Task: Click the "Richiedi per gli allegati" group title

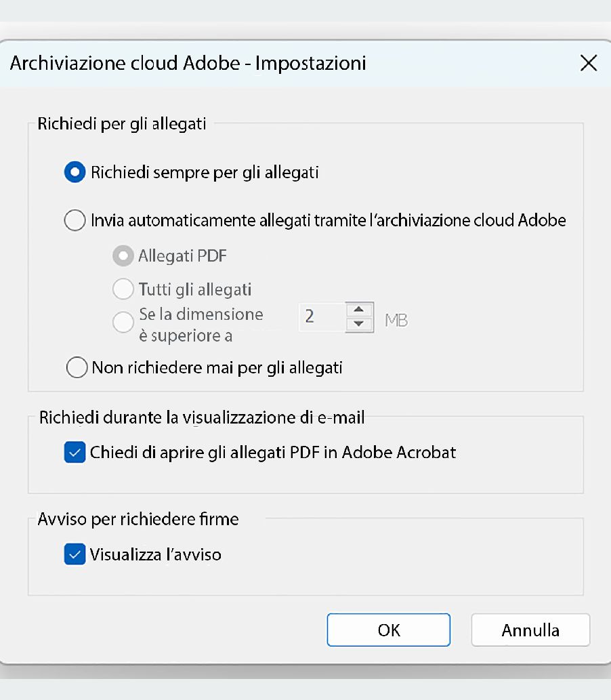Action: pos(122,123)
